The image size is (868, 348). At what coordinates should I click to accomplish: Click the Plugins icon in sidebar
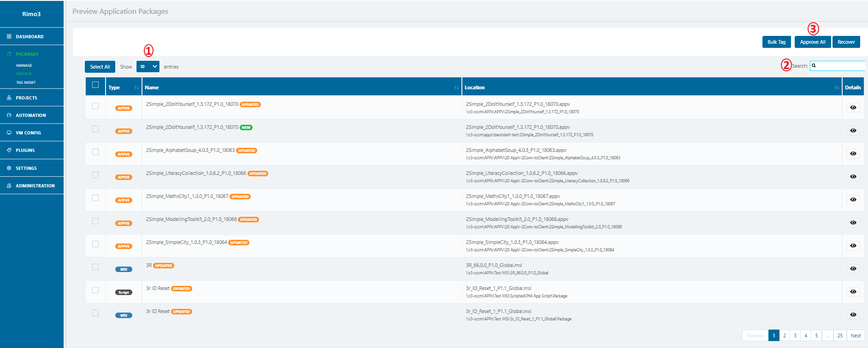coord(9,150)
